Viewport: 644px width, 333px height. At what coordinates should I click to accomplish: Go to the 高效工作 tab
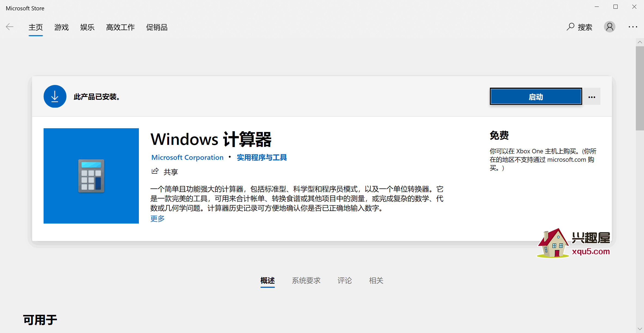[x=120, y=27]
